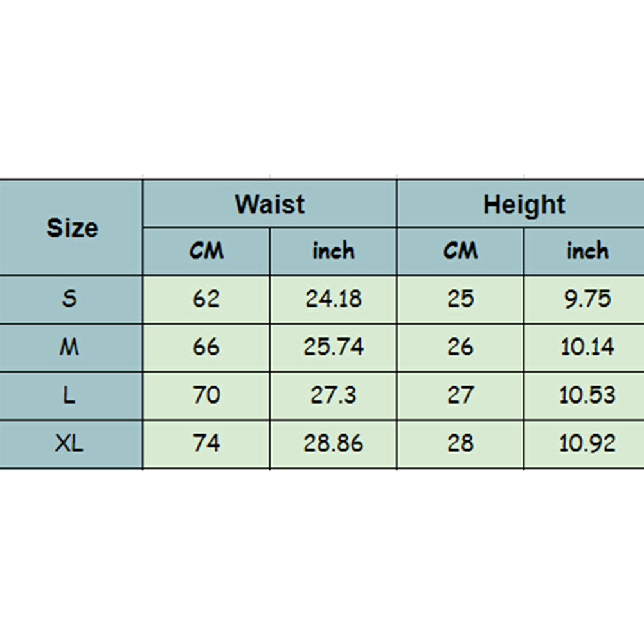Click the Height column header
This screenshot has width=644, height=644.
(x=521, y=204)
